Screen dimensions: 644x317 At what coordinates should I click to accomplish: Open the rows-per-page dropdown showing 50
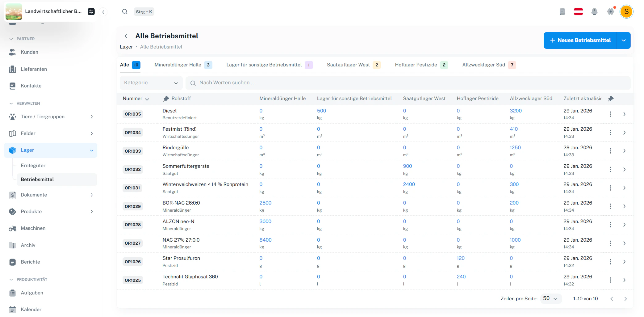(550, 298)
